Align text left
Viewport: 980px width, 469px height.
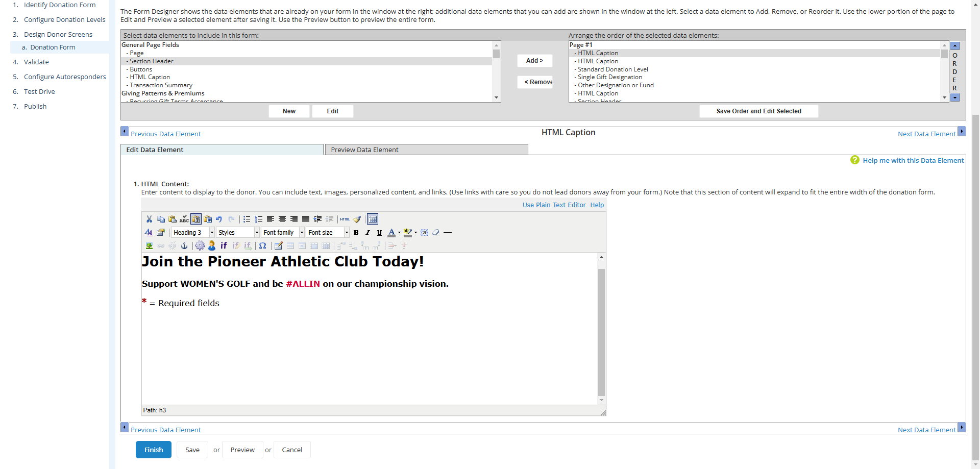(x=271, y=219)
